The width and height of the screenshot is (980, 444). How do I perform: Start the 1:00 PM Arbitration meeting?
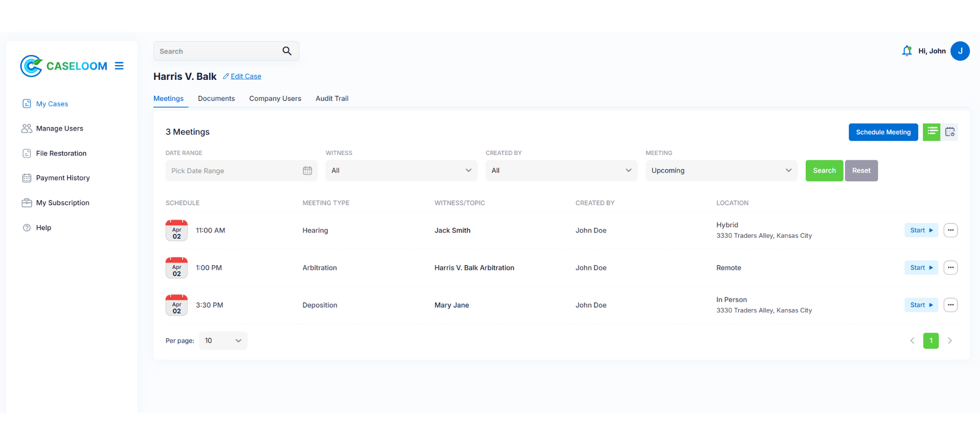pyautogui.click(x=921, y=267)
